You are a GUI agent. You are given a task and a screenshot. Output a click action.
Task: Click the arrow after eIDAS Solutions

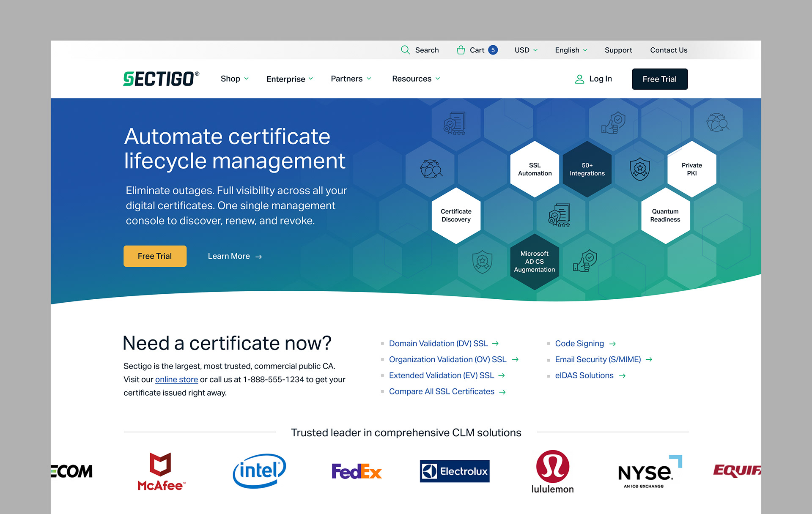(622, 376)
